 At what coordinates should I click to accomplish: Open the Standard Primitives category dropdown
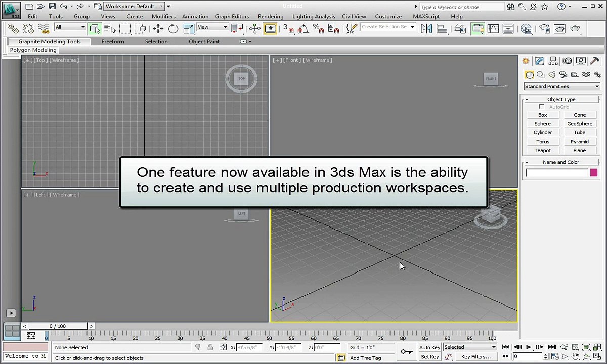[x=561, y=86]
